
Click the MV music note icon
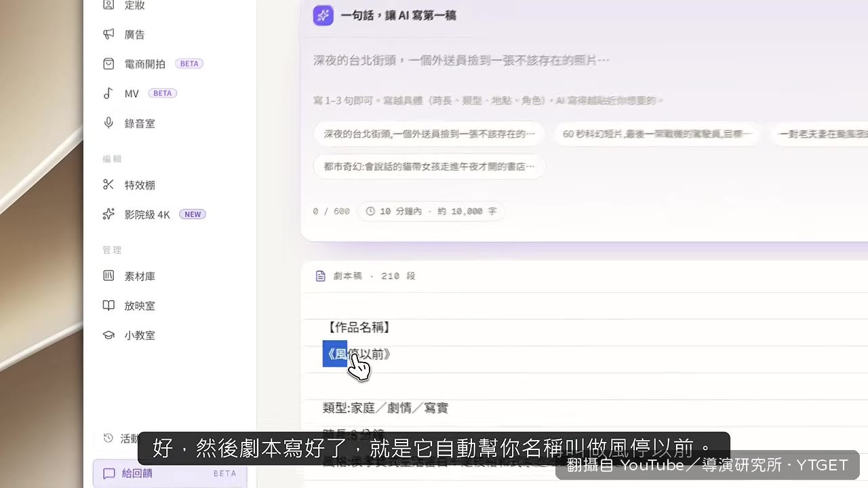coord(108,94)
